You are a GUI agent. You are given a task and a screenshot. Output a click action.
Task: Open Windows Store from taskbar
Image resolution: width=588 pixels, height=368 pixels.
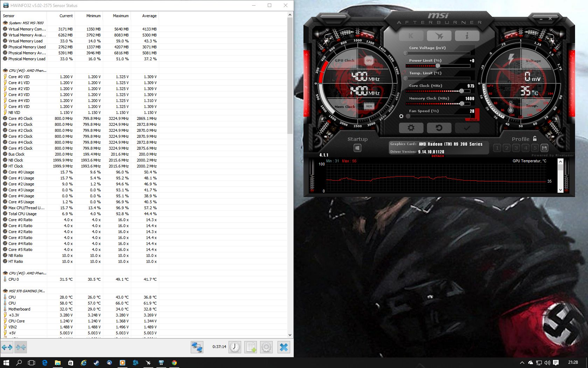[x=70, y=363]
